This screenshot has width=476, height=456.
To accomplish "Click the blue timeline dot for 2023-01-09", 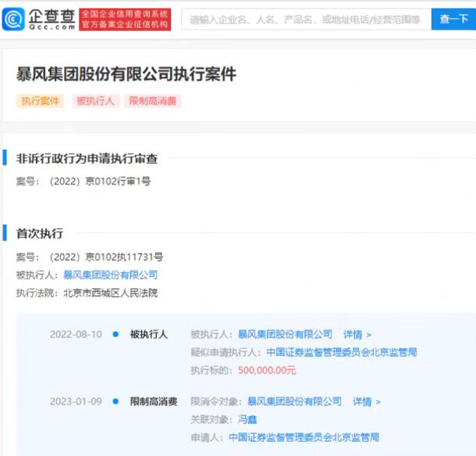I will (x=115, y=401).
